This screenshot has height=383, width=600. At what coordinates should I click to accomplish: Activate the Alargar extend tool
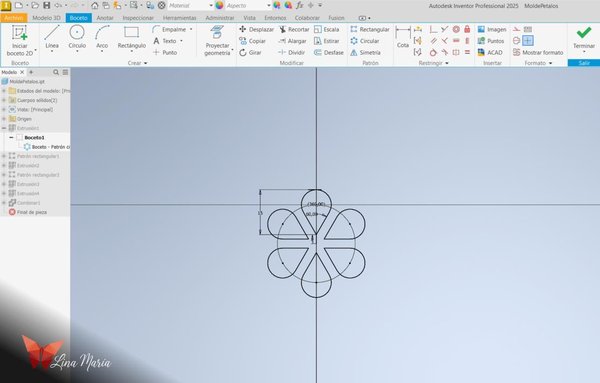coord(292,41)
